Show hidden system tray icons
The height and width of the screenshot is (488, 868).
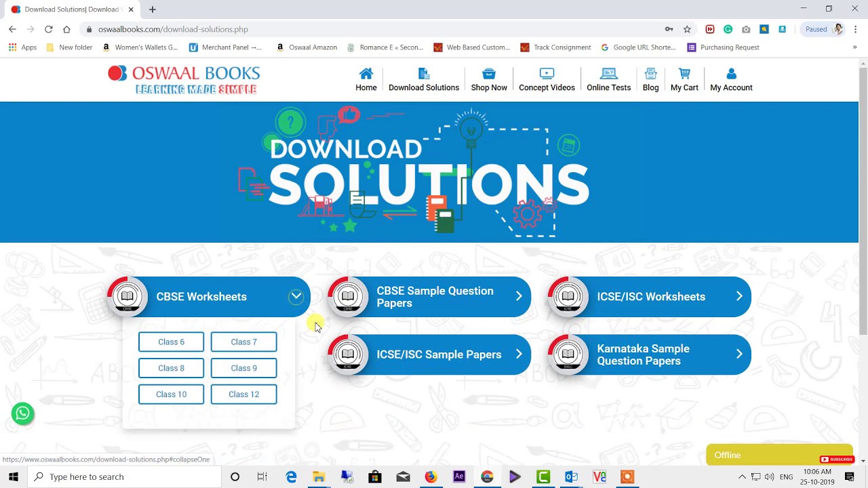click(742, 476)
